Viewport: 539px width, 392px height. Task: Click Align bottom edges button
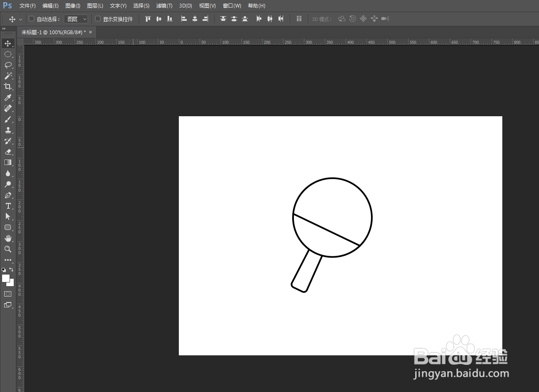(x=170, y=19)
